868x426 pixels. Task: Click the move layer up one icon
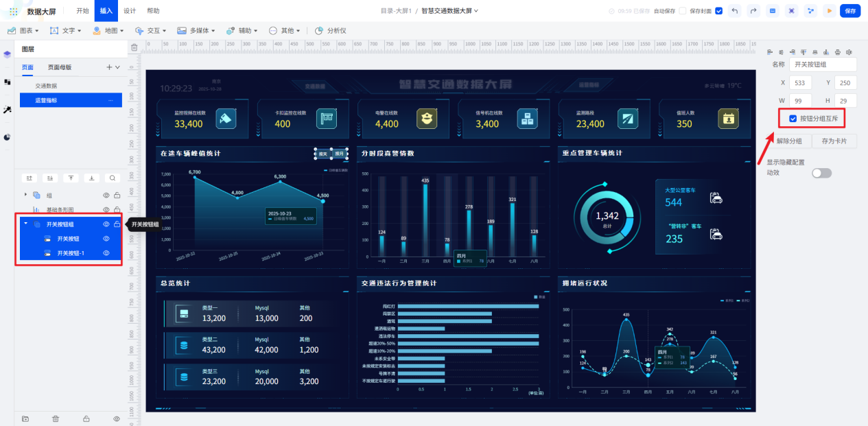pos(29,178)
